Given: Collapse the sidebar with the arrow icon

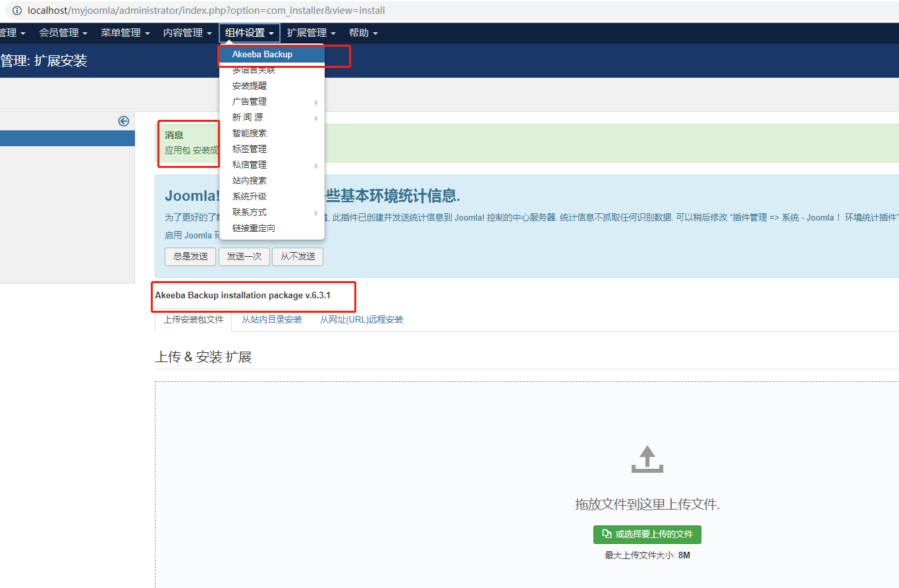Looking at the screenshot, I should [124, 121].
